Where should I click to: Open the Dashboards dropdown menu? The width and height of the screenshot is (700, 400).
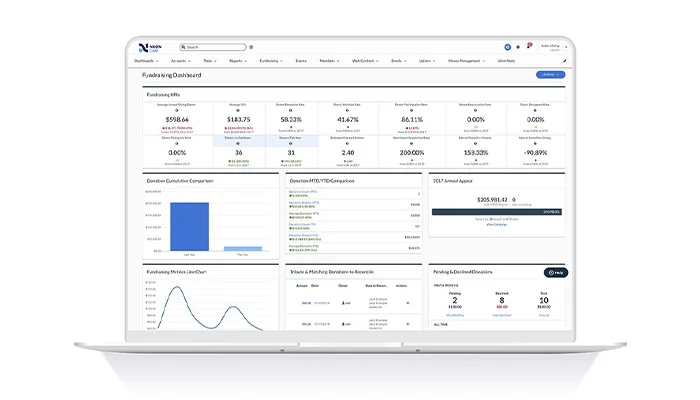(146, 61)
